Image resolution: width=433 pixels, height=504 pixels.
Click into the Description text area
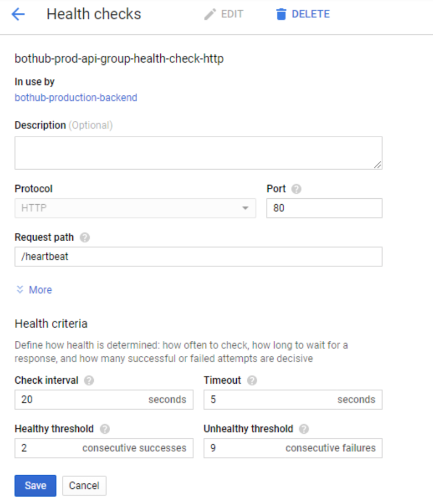[198, 153]
